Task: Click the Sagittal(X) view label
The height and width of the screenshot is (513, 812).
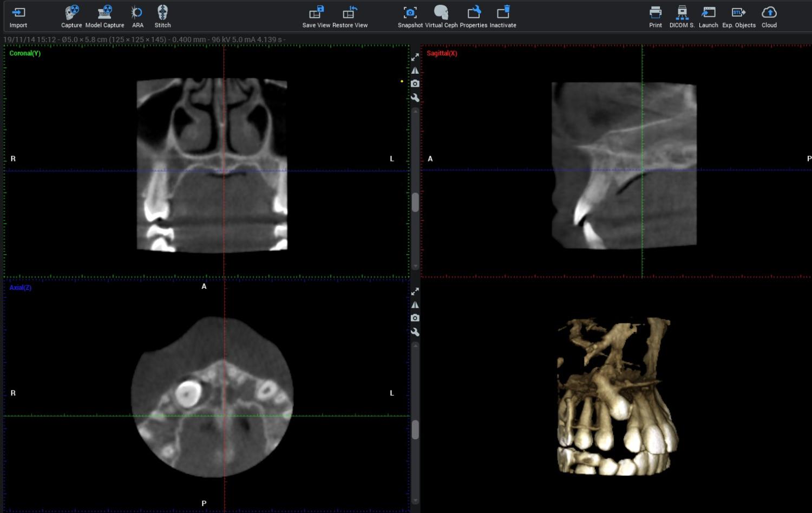Action: [x=442, y=53]
